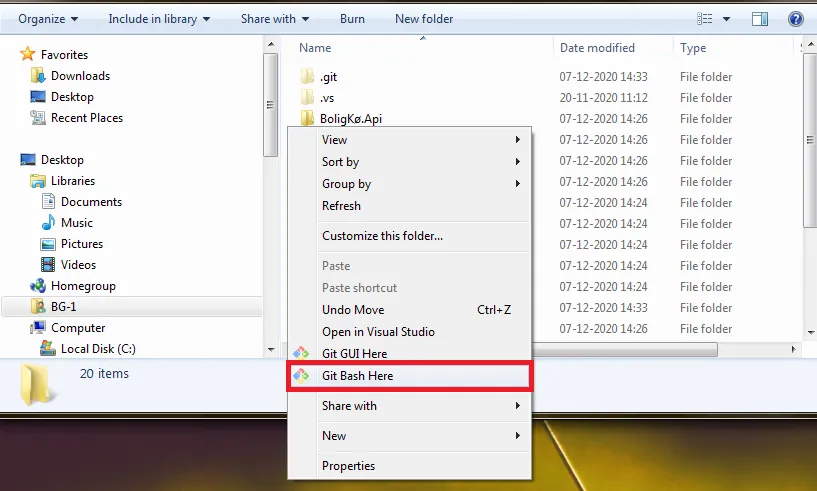Click the Homegroup icon
Viewport: 817px width, 491px height.
(x=38, y=286)
